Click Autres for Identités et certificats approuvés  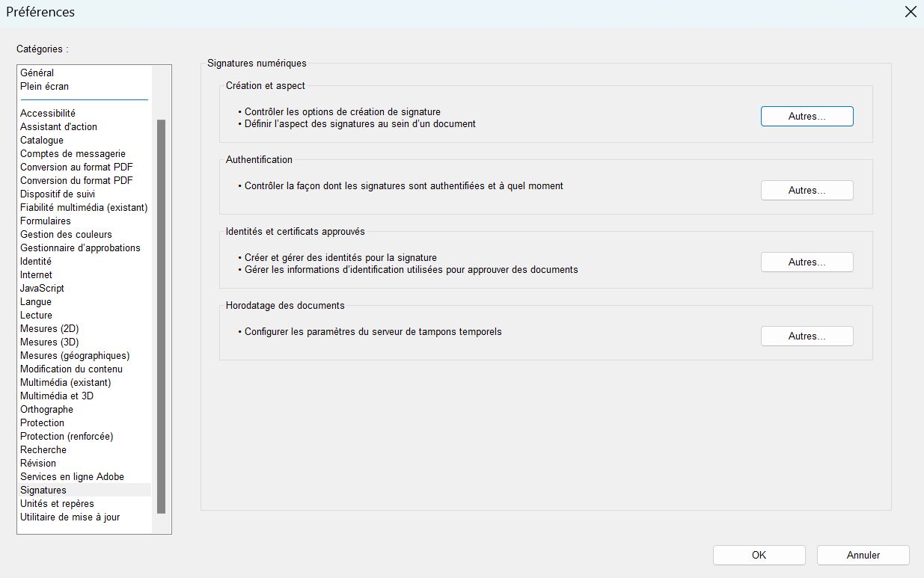(x=807, y=262)
